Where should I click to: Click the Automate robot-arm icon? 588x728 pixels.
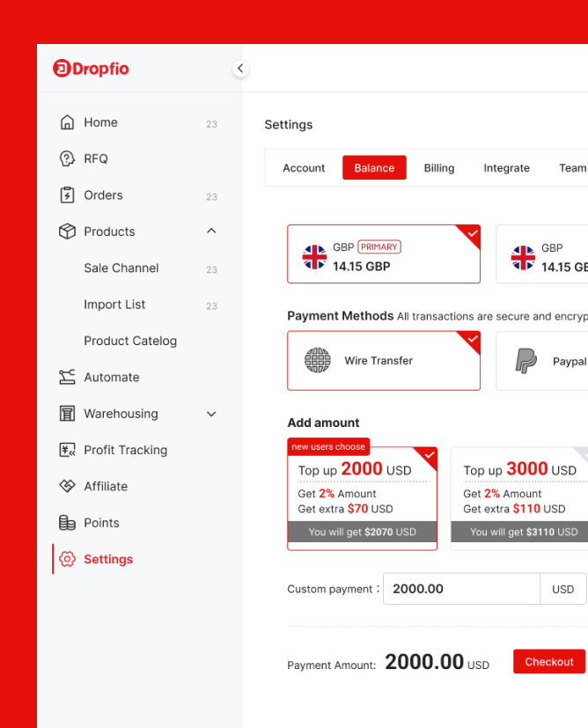click(67, 377)
